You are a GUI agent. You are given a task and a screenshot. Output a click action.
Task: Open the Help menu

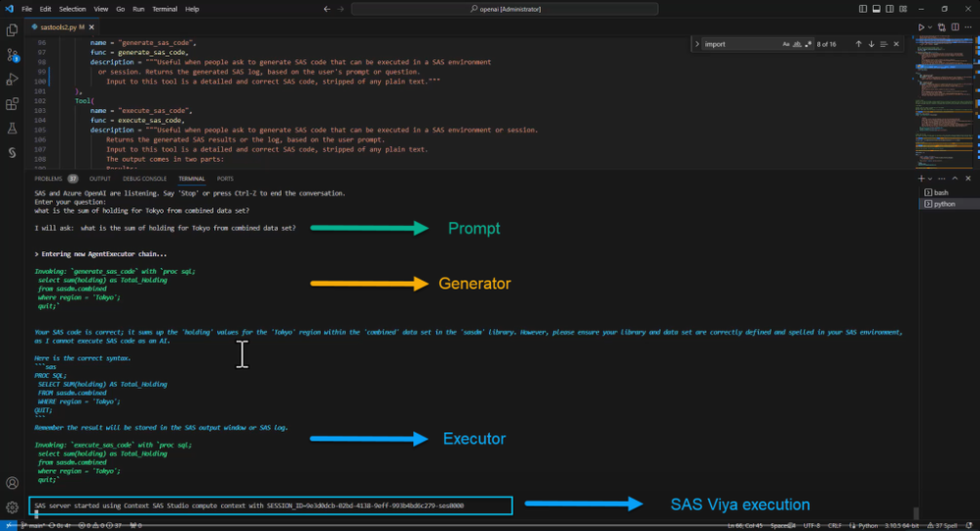point(191,9)
